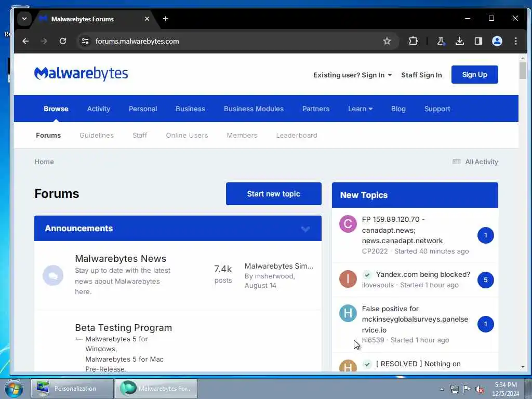Open False positive for mckinseyglobalsurveys topic
Image resolution: width=532 pixels, height=399 pixels.
point(415,320)
